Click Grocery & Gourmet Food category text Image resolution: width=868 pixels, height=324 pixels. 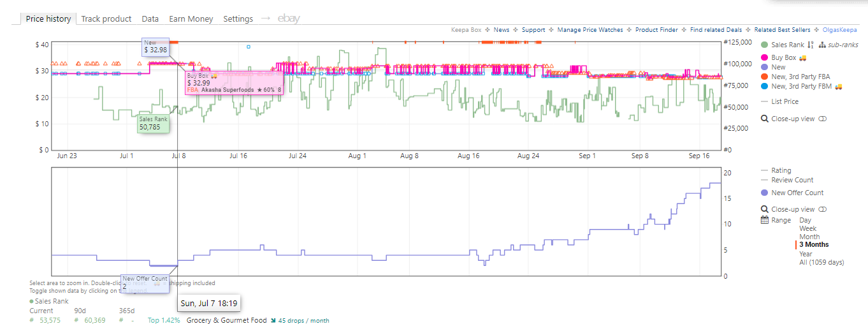(x=226, y=320)
